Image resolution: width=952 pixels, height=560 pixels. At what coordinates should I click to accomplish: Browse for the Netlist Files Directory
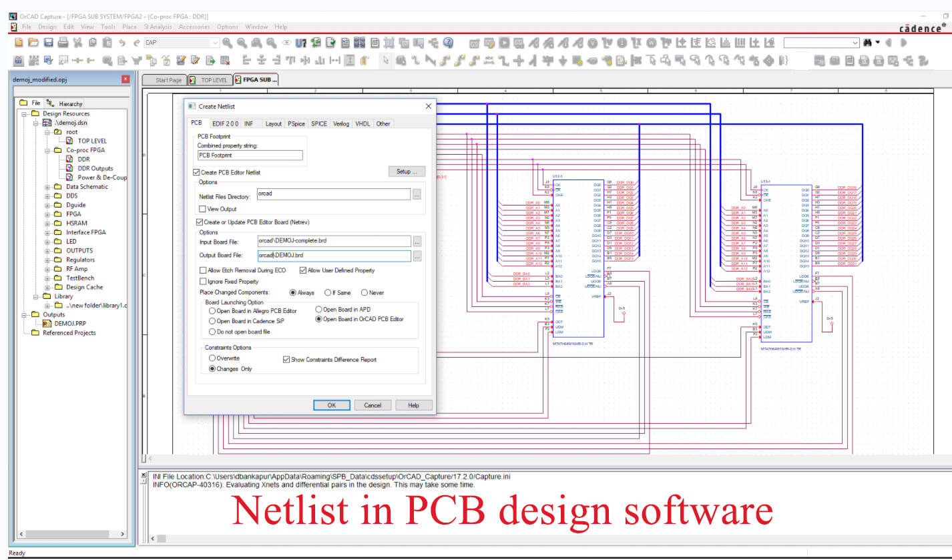[417, 195]
